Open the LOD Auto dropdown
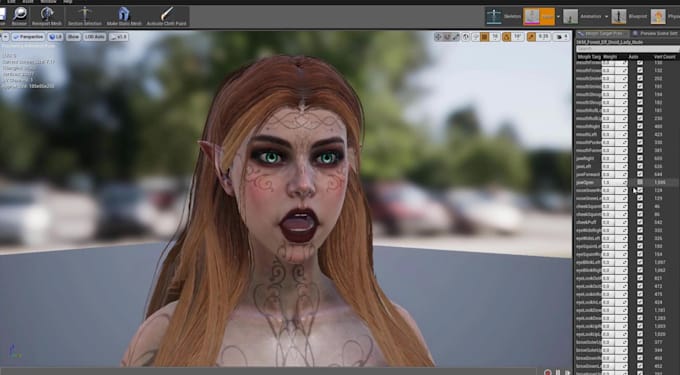The height and width of the screenshot is (375, 680). 95,37
